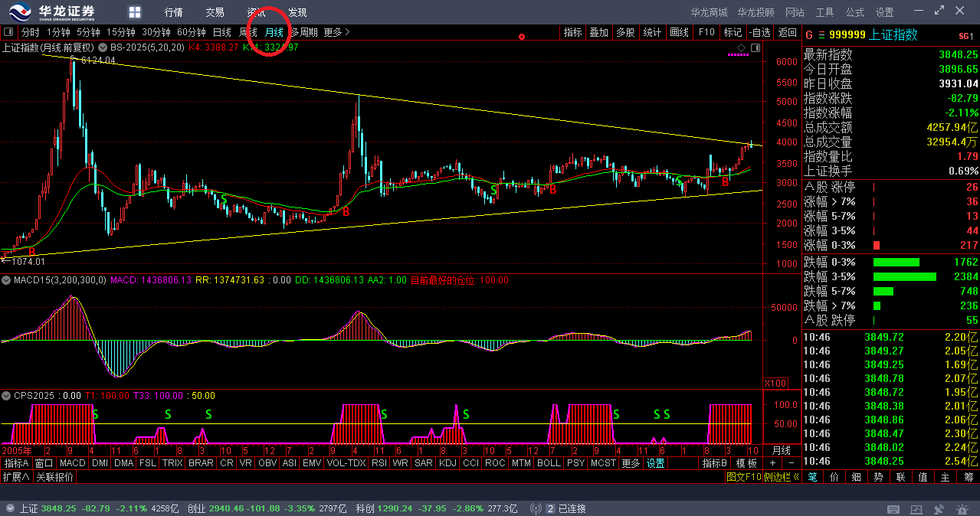The width and height of the screenshot is (980, 516).
Task: Select the 筹 chip distribution tab
Action: (969, 477)
